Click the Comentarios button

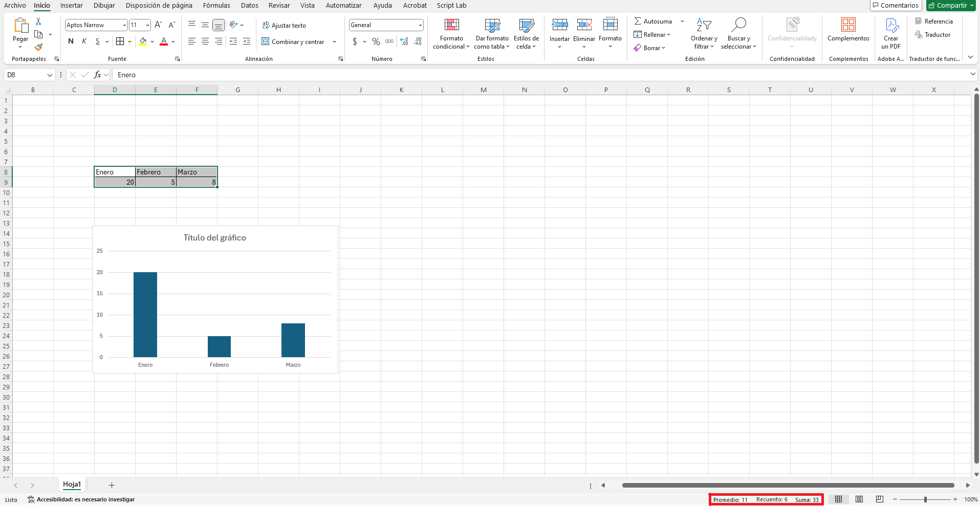(896, 6)
